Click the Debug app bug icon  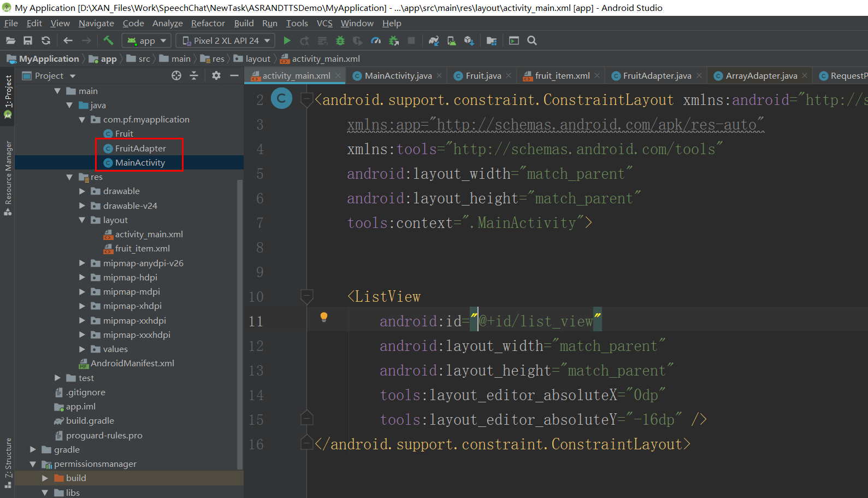click(x=340, y=40)
